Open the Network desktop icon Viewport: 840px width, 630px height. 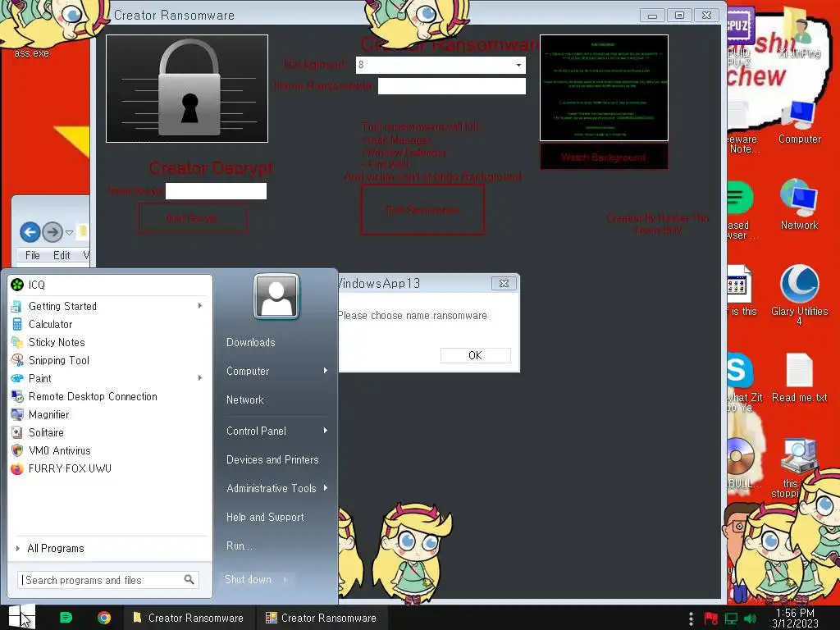(799, 204)
